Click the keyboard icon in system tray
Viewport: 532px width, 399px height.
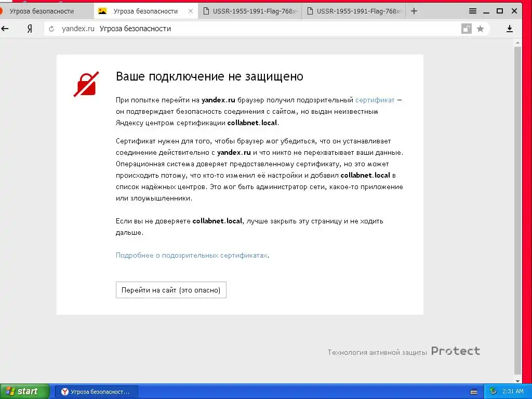pyautogui.click(x=474, y=392)
